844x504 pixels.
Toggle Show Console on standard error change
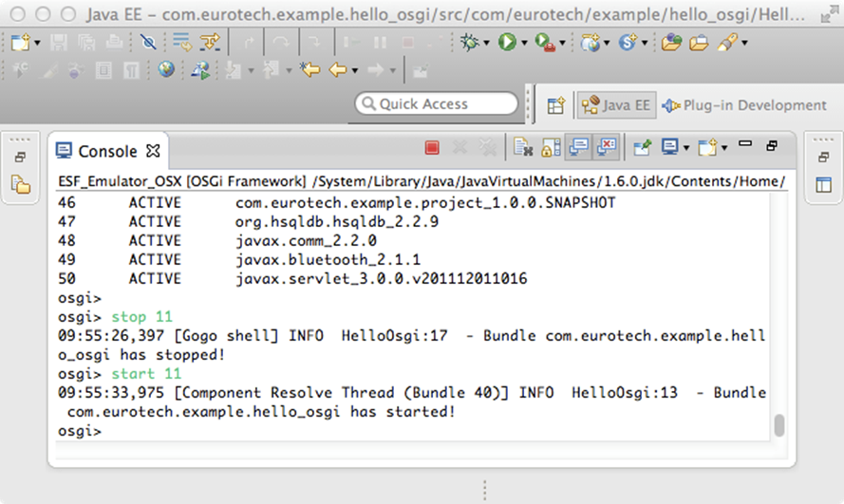pos(607,147)
